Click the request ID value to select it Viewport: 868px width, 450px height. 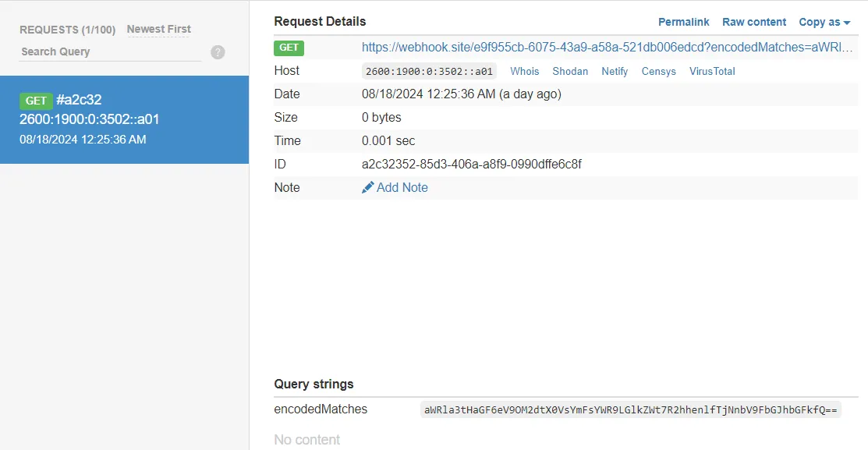(x=471, y=164)
